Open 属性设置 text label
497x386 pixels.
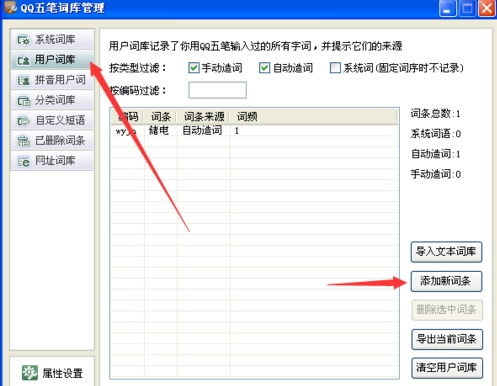pos(63,373)
